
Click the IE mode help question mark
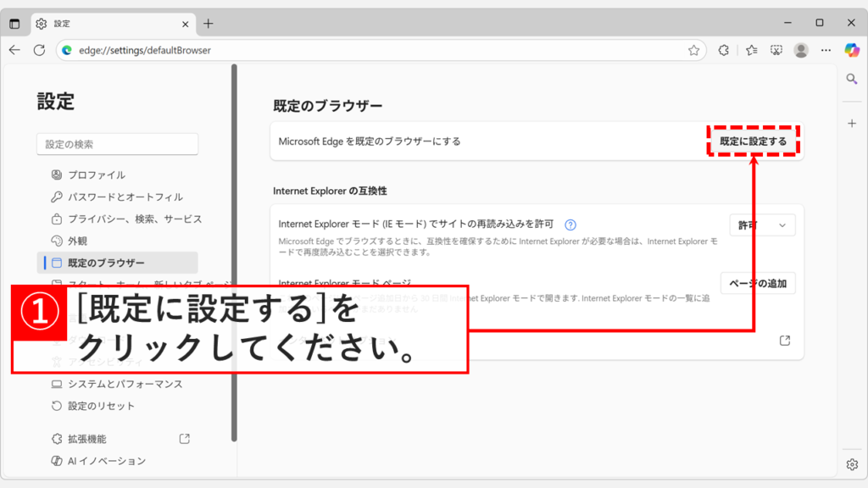point(570,225)
